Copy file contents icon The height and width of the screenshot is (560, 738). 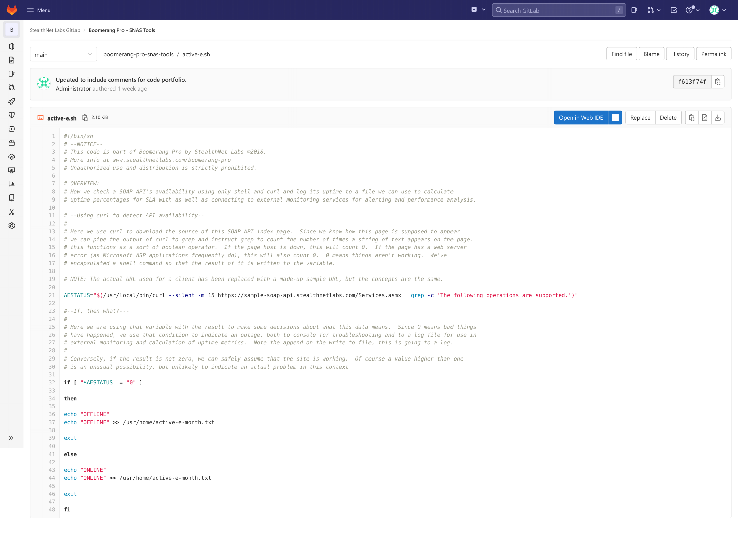[x=692, y=118]
